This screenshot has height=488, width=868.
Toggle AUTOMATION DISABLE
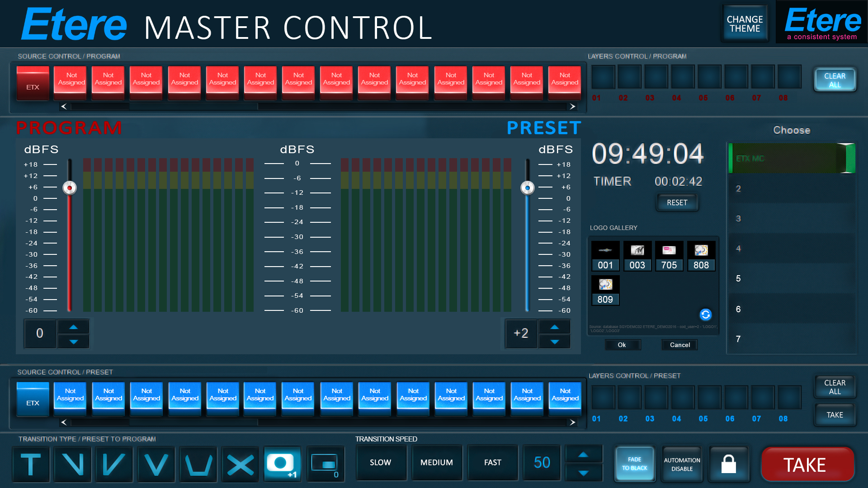(x=682, y=464)
